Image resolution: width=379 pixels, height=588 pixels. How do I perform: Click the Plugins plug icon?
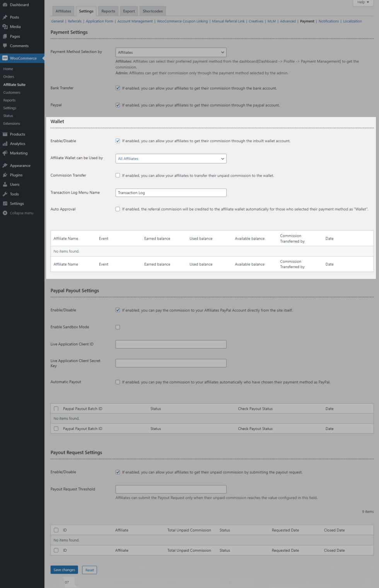pos(5,175)
